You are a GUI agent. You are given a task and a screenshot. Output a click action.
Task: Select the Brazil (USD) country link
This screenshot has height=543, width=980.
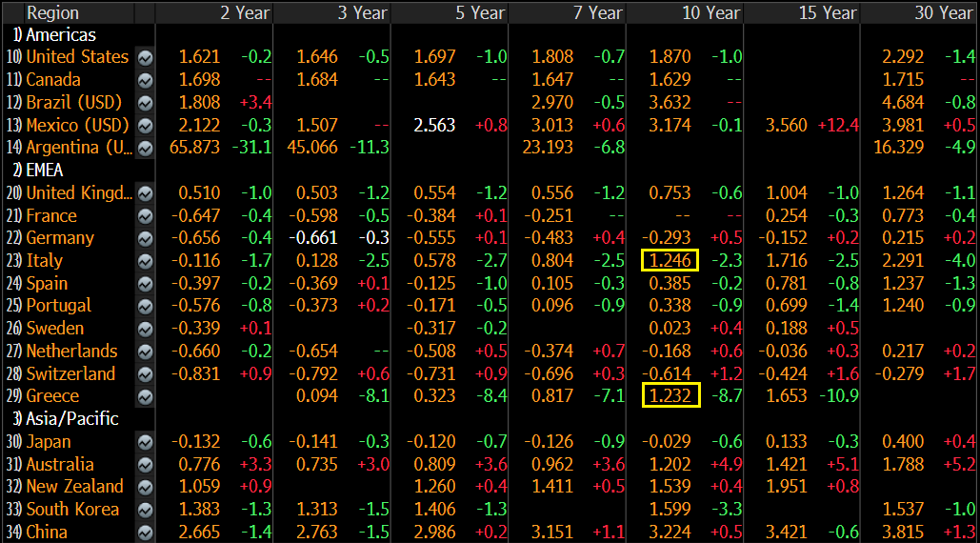73,103
